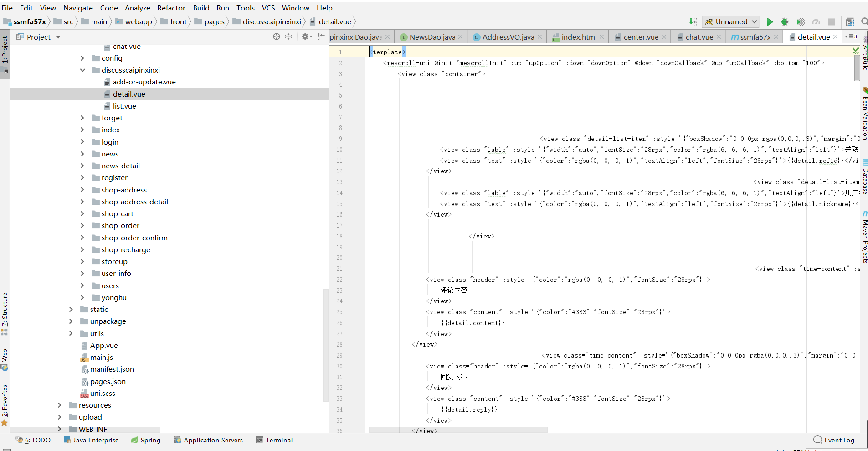Close the NewsDao.java tab

pos(460,37)
